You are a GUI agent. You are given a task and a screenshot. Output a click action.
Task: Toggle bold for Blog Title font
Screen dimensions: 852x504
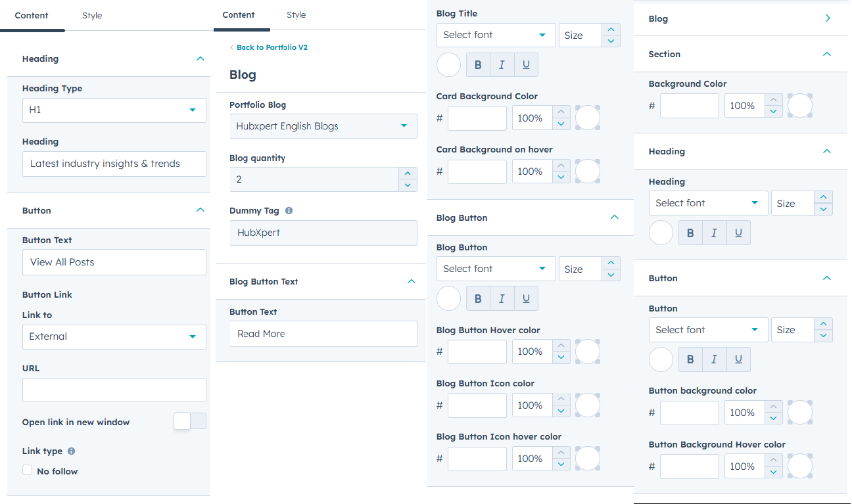[x=478, y=64]
